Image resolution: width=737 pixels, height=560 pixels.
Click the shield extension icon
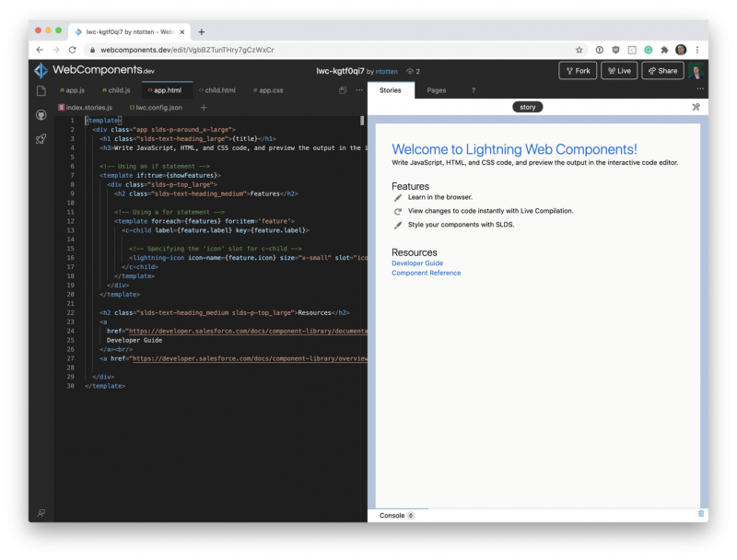click(x=615, y=50)
